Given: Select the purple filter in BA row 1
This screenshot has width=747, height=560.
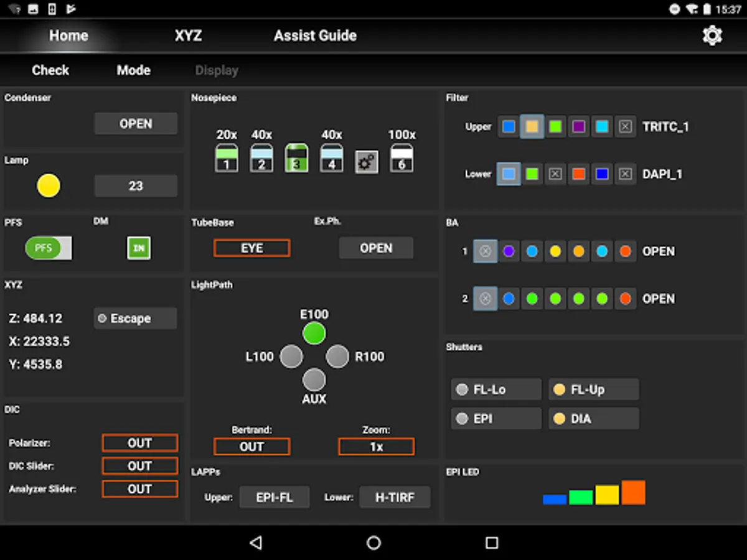Looking at the screenshot, I should pos(509,251).
